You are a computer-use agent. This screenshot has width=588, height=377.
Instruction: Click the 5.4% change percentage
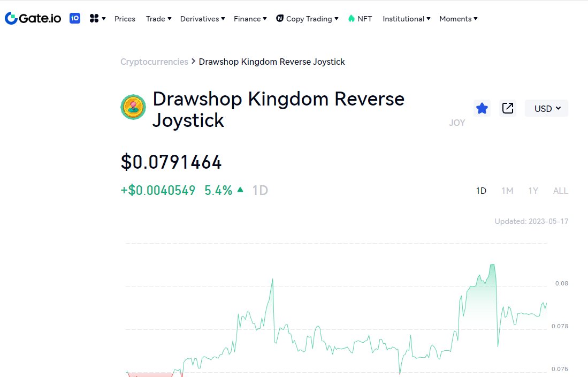click(218, 191)
